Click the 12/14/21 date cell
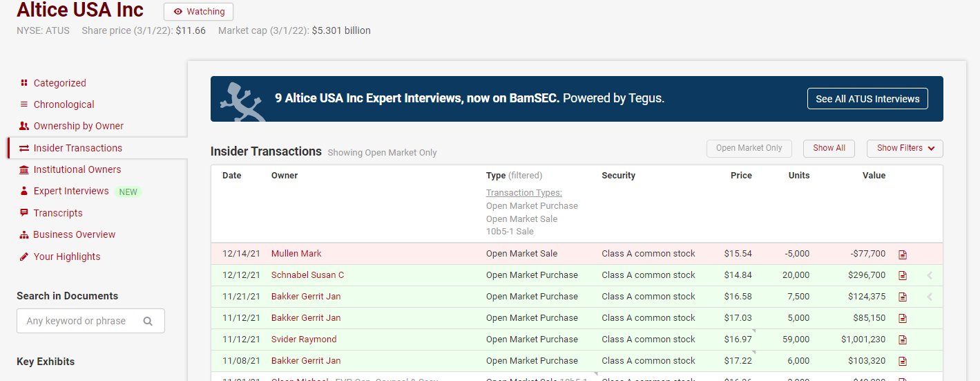 click(241, 254)
